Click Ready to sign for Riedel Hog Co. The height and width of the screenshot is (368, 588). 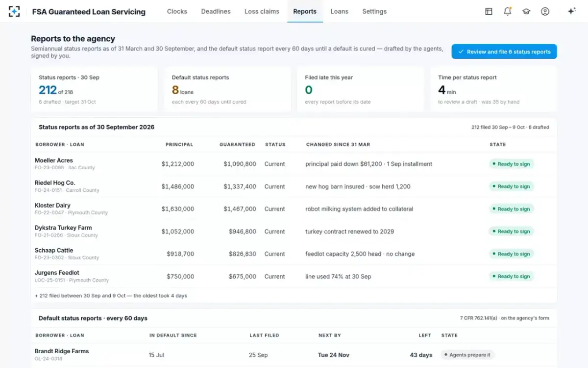tap(511, 186)
